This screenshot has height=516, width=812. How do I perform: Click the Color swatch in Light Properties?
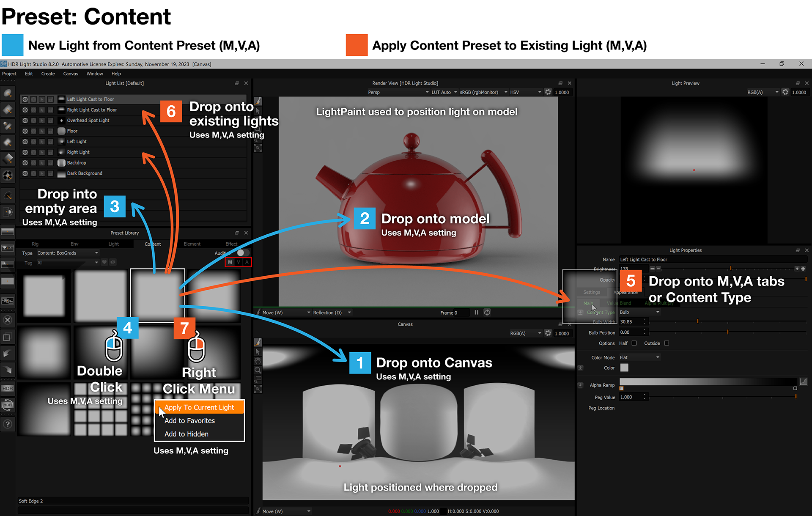[624, 368]
